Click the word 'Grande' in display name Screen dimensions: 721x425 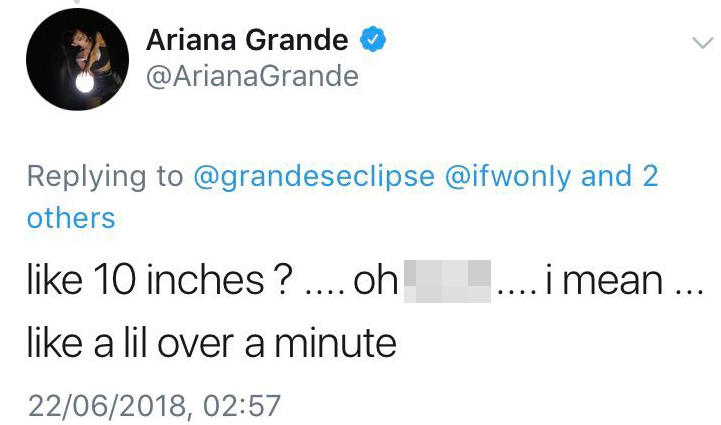(x=301, y=41)
